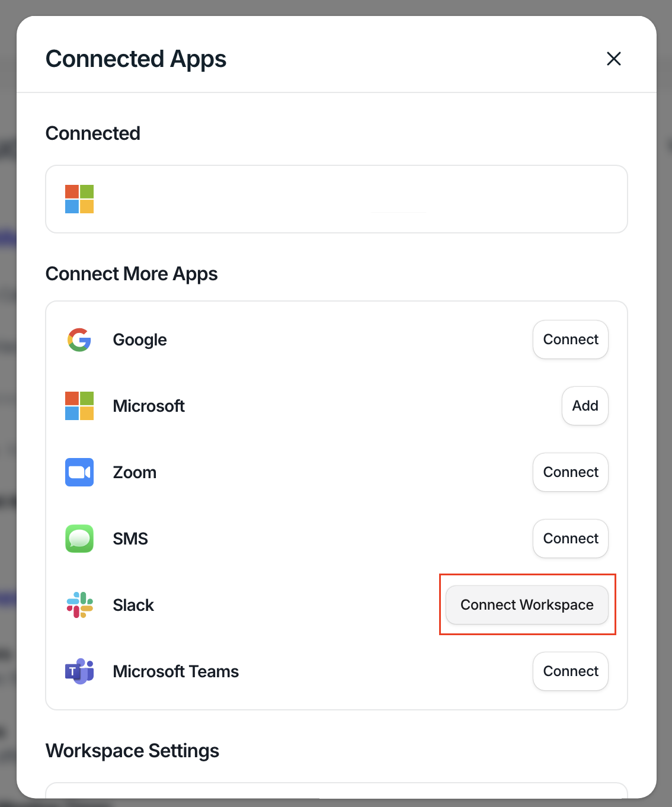Click Connect Workspace for Slack
The width and height of the screenshot is (672, 807).
click(x=527, y=605)
